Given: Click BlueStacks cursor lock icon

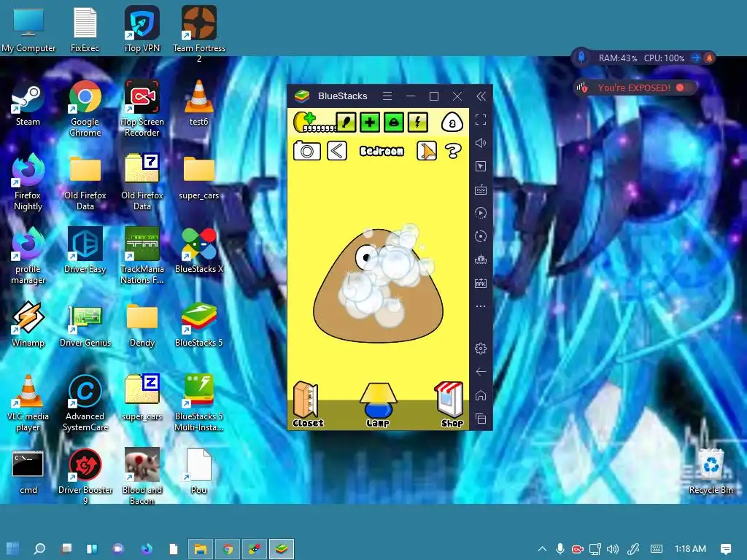Looking at the screenshot, I should click(481, 166).
